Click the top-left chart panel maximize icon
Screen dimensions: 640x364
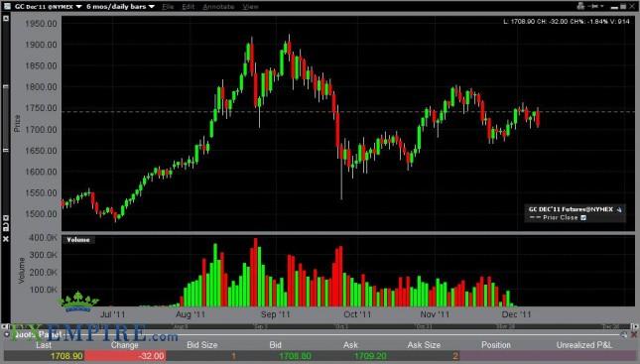[6, 19]
